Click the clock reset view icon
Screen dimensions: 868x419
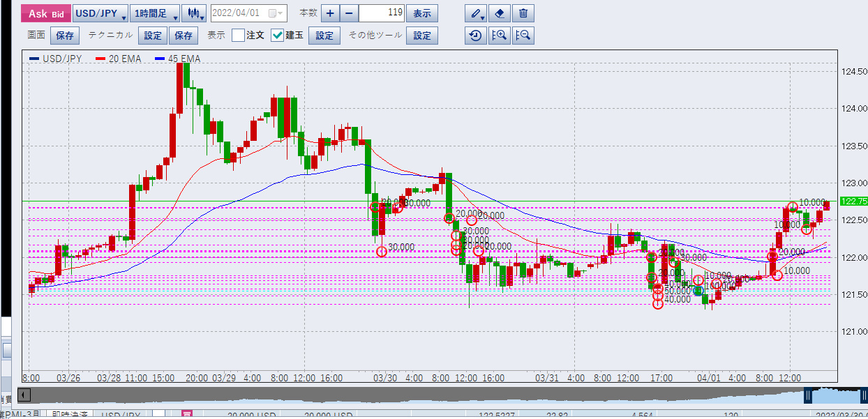pos(476,36)
